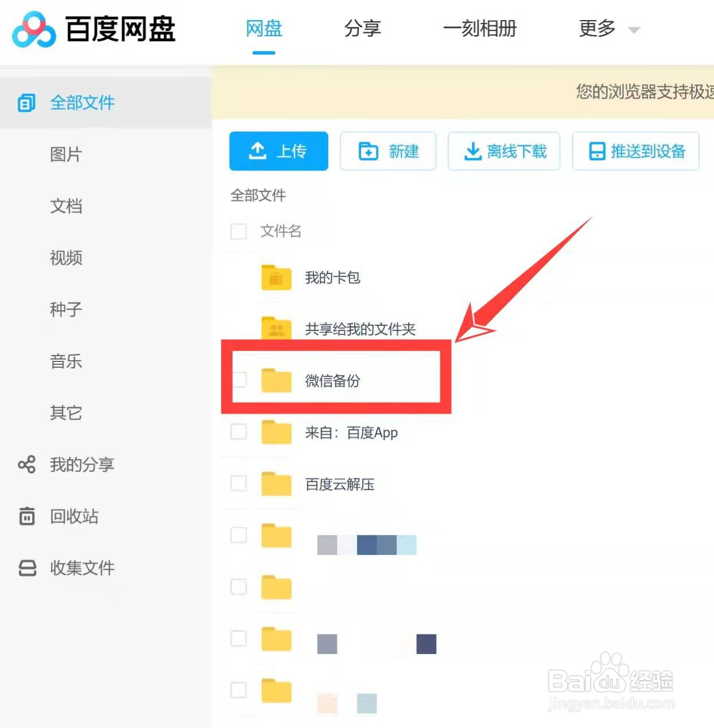
Task: Open the 视频 category
Action: click(65, 258)
